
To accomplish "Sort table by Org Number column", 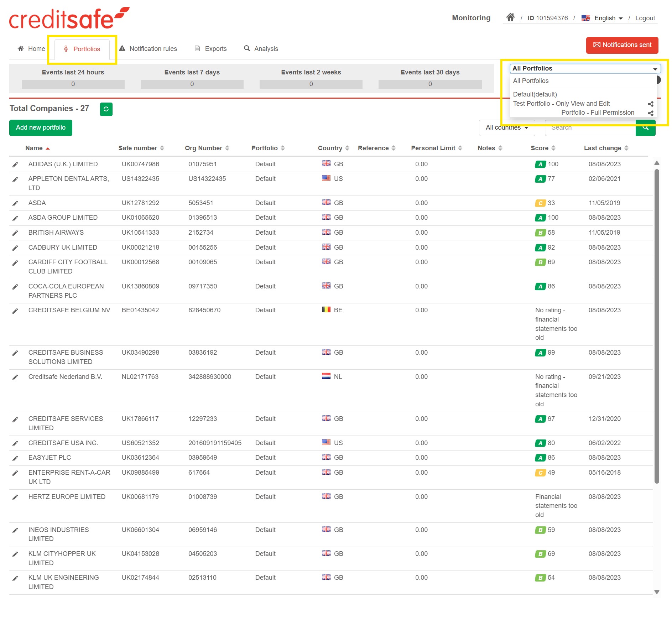I will pos(207,148).
